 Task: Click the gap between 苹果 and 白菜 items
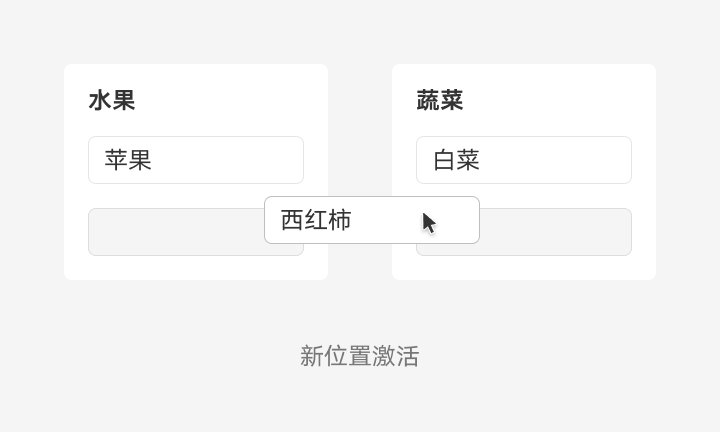tap(360, 160)
